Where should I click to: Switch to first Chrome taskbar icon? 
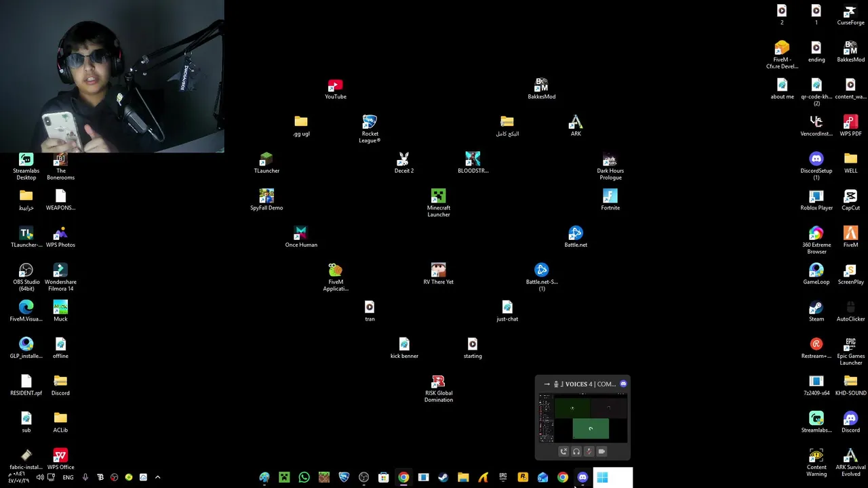pos(403,477)
